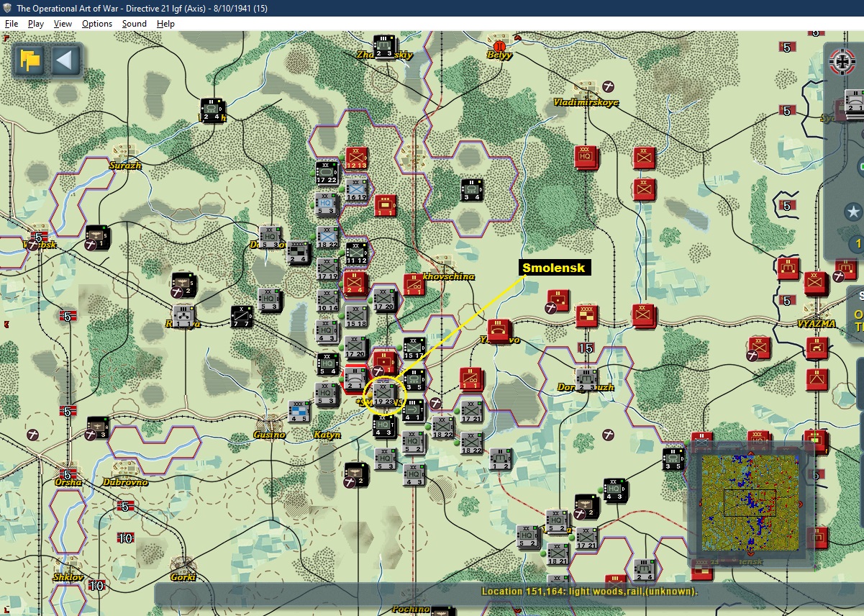
Task: Select the grey 1 1 unit at Rudnya
Action: (x=183, y=317)
